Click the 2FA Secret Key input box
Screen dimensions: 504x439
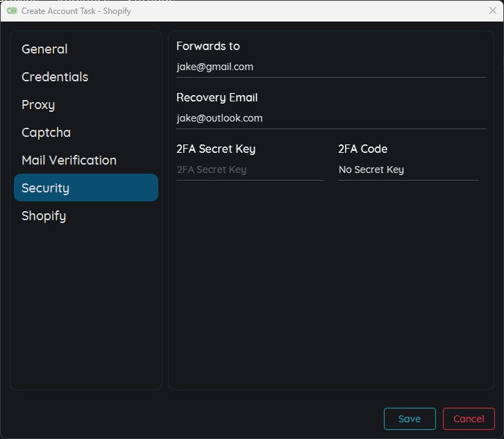(250, 170)
